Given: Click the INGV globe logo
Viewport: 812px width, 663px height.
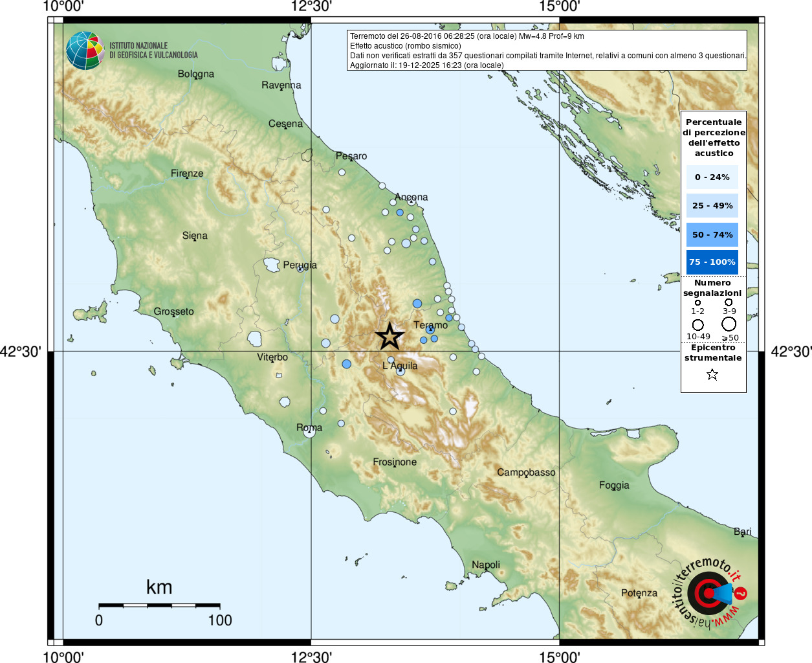Looking at the screenshot, I should click(x=85, y=51).
